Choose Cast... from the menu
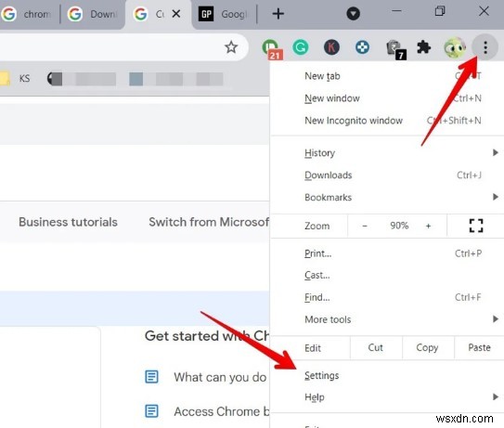 [387, 275]
